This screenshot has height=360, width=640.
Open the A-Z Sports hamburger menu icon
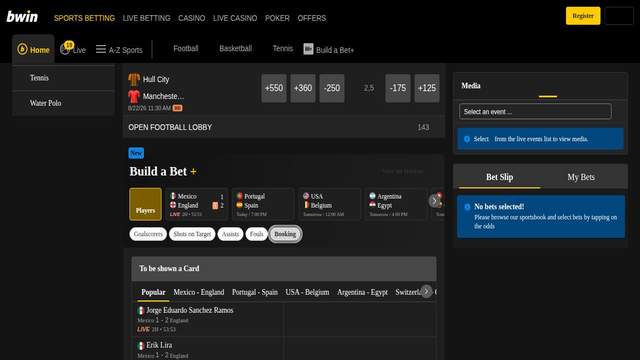pos(101,49)
